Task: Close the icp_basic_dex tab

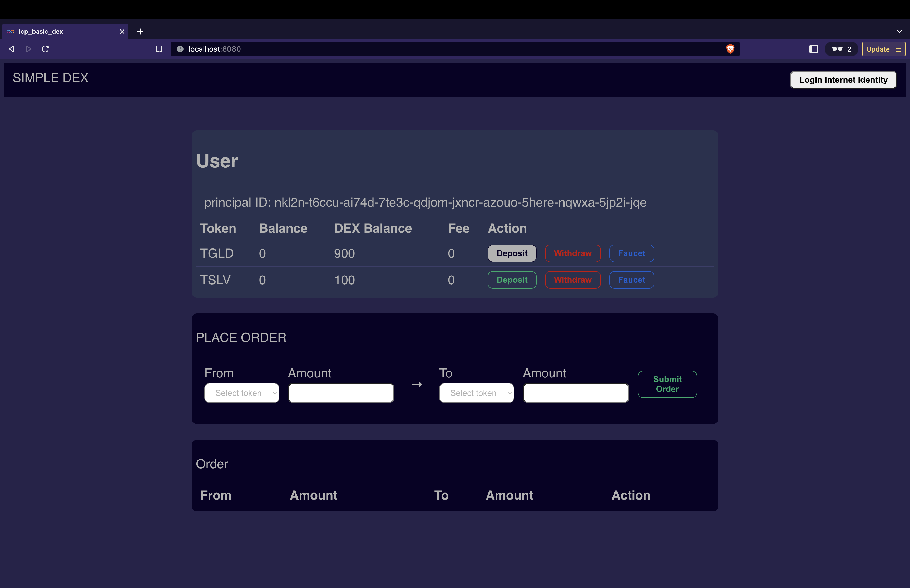Action: [x=122, y=32]
